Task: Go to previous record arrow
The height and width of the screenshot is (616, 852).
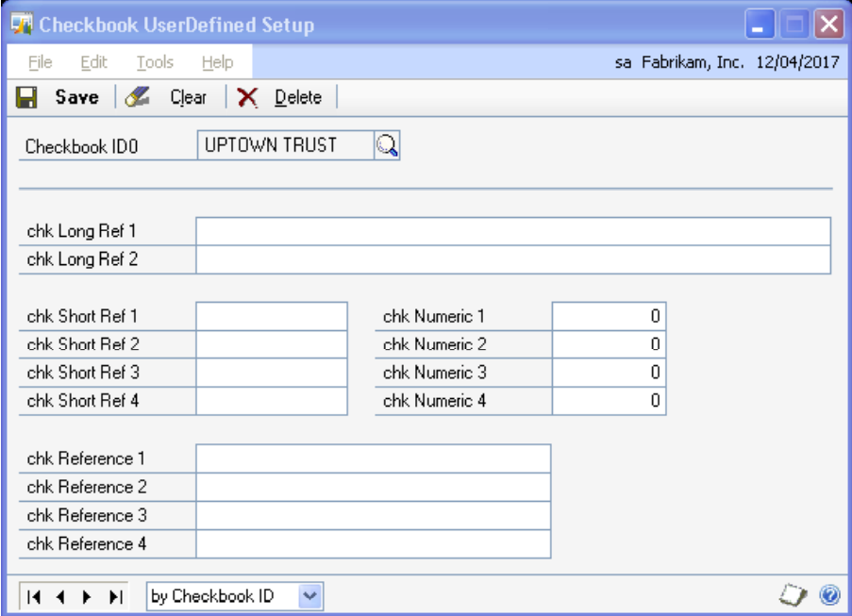Action: click(58, 595)
